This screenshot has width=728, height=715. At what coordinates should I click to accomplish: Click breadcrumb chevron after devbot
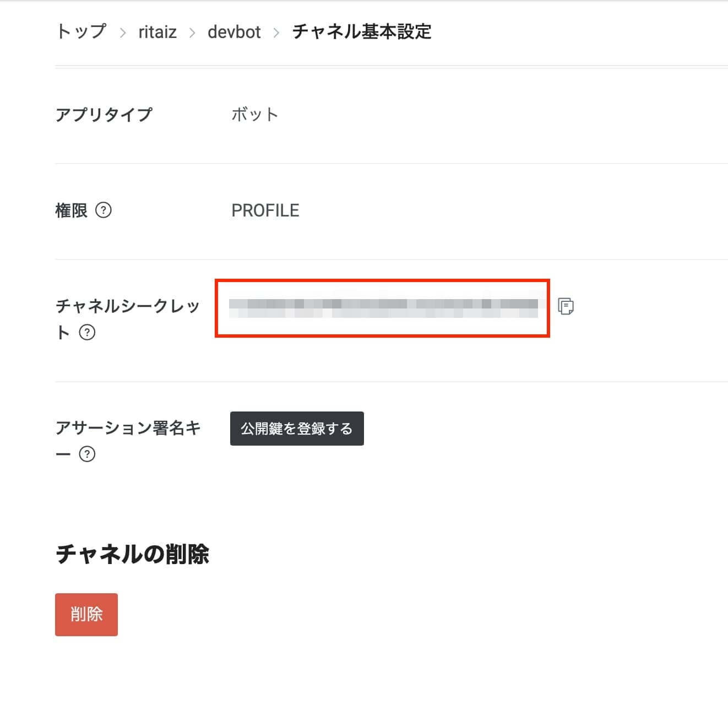(x=276, y=33)
